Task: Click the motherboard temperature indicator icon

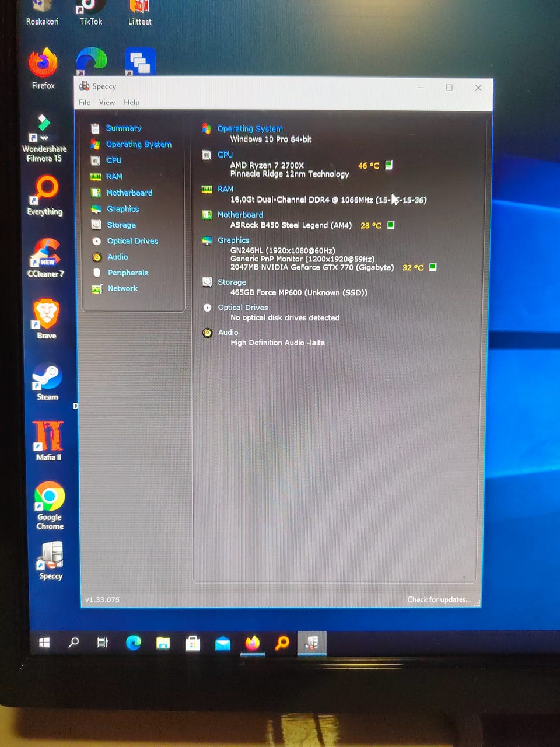Action: point(391,225)
